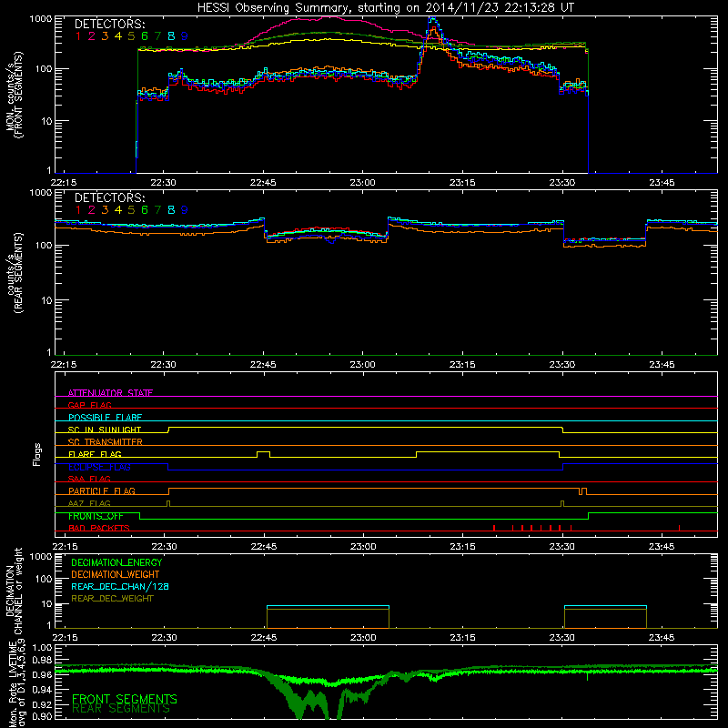This screenshot has width=728, height=728.
Task: Click detector number 4 in rear segments legend
Action: point(118,210)
